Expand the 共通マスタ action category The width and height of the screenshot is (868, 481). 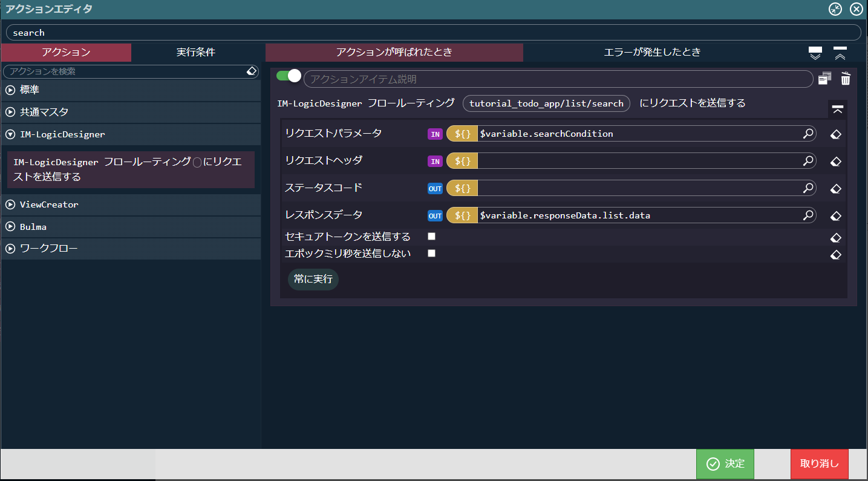click(x=131, y=112)
